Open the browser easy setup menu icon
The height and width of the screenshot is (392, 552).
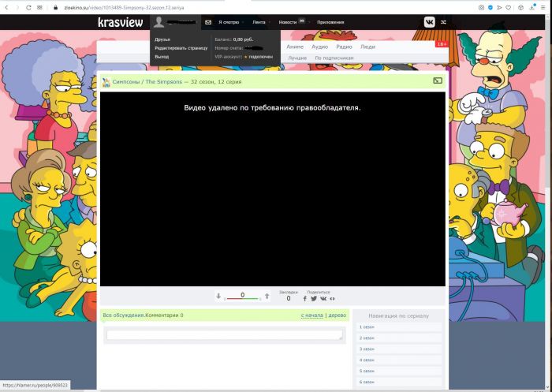point(543,7)
